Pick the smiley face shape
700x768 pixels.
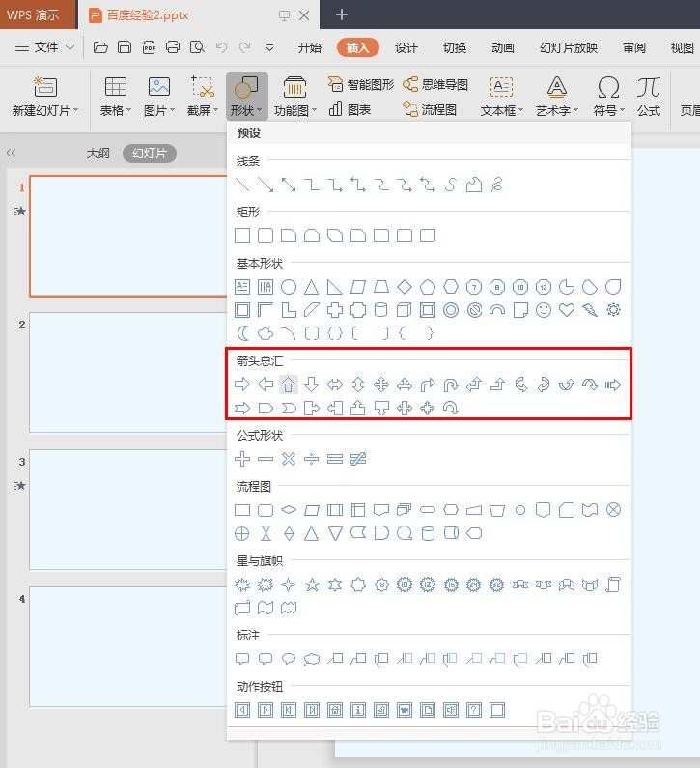tap(544, 310)
